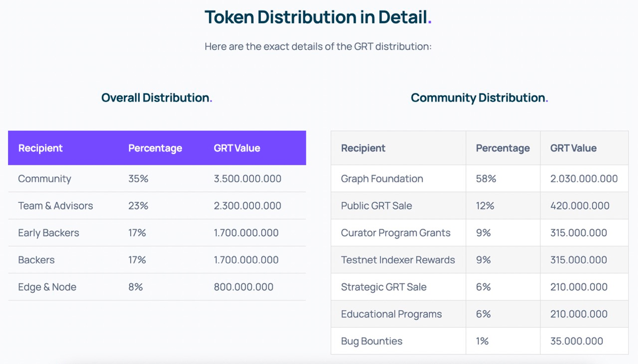Image resolution: width=638 pixels, height=364 pixels.
Task: Click the Token Distribution in Detail heading
Action: (x=318, y=17)
